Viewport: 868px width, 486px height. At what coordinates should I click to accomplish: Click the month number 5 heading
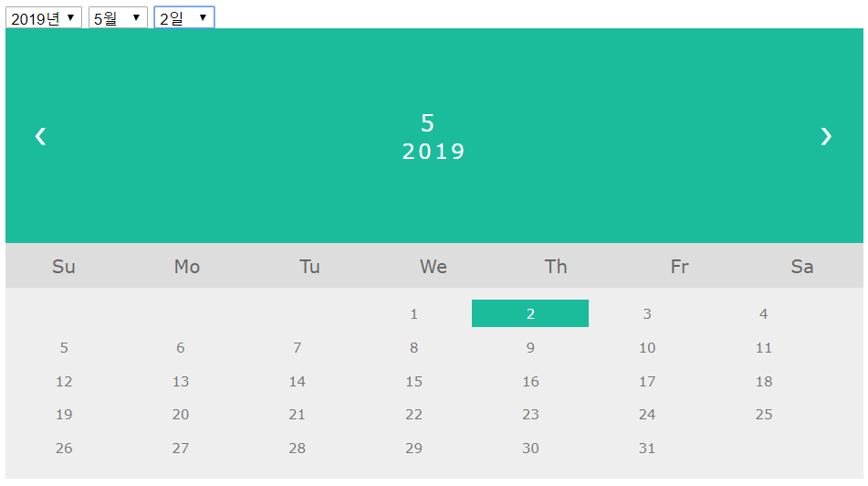pyautogui.click(x=427, y=123)
